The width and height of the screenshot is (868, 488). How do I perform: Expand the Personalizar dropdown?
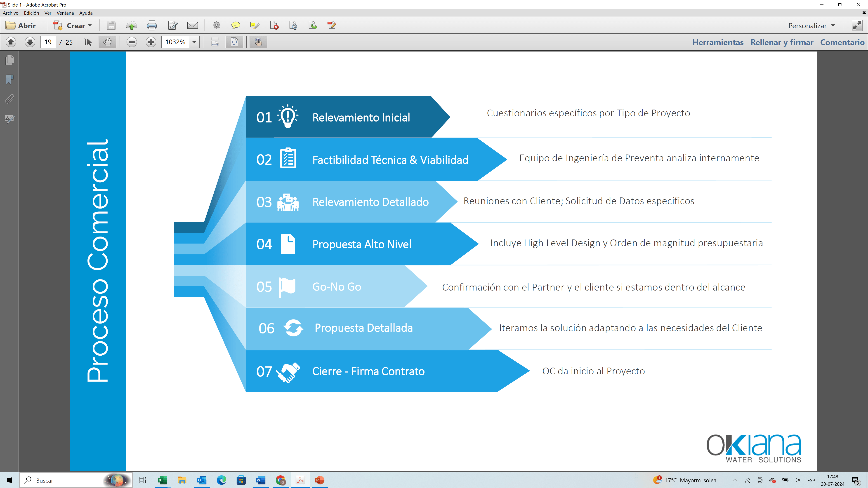point(811,26)
